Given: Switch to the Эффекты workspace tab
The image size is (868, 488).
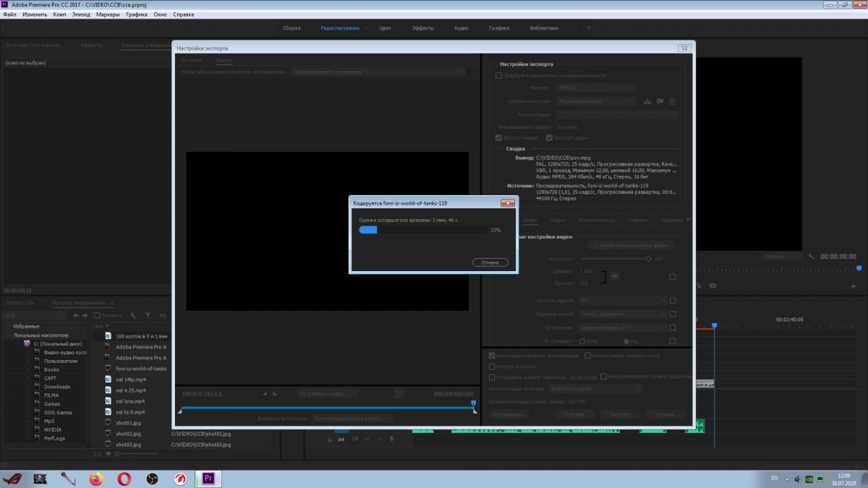Looking at the screenshot, I should click(x=422, y=28).
